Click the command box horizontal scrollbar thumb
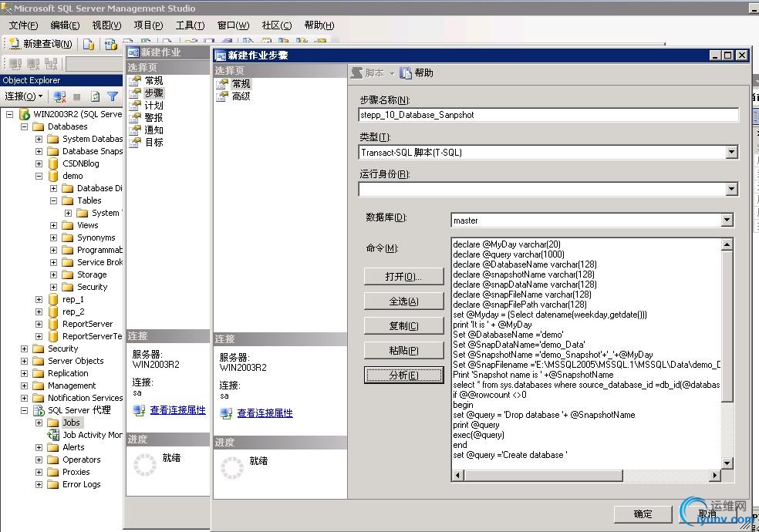759x532 pixels. pos(543,476)
